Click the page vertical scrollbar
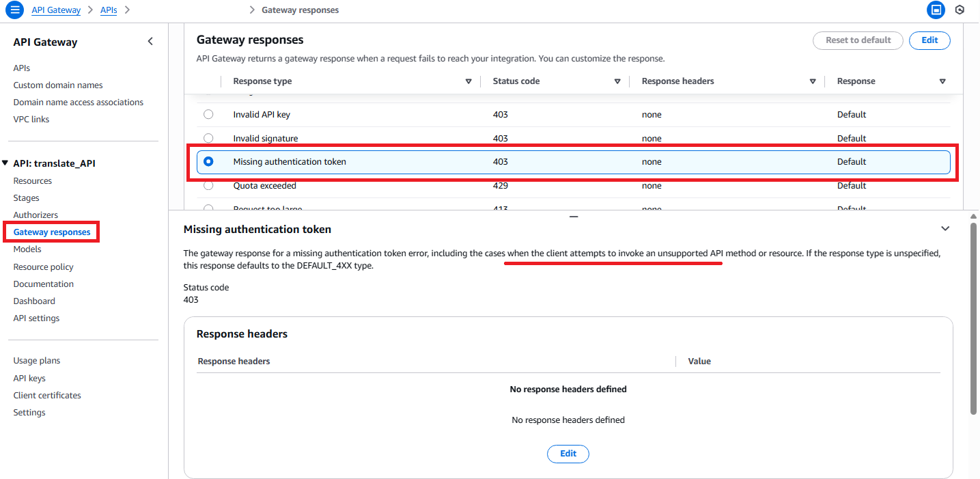980x479 pixels. tap(974, 318)
